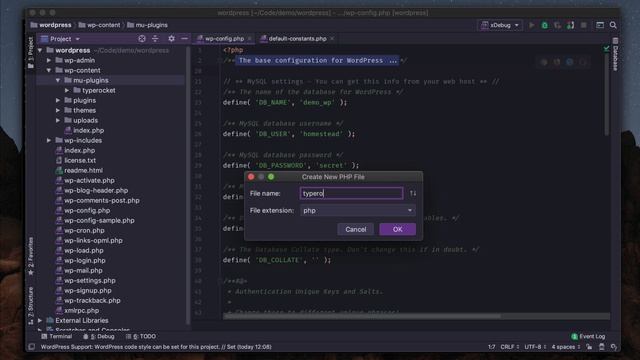
Task: Open Project panel settings gear
Action: click(171, 39)
